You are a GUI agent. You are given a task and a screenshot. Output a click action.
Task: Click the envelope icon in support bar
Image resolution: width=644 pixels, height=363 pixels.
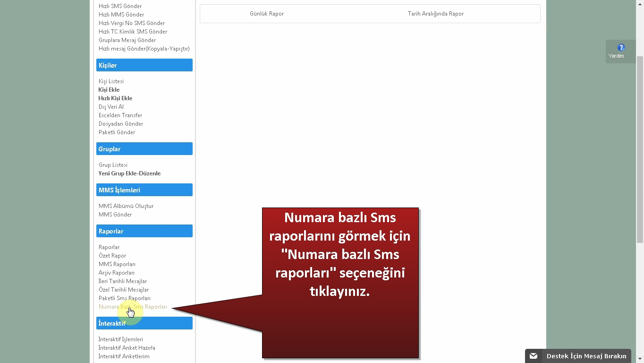point(534,356)
